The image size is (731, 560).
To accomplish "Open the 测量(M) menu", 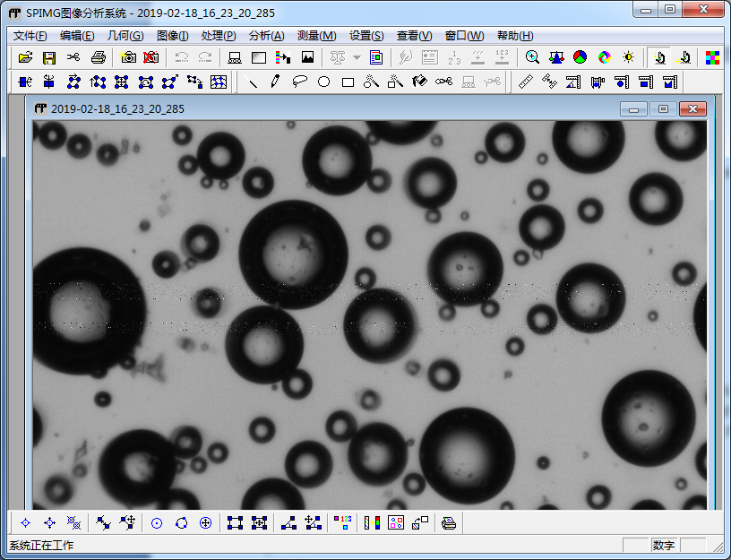I will pos(315,36).
